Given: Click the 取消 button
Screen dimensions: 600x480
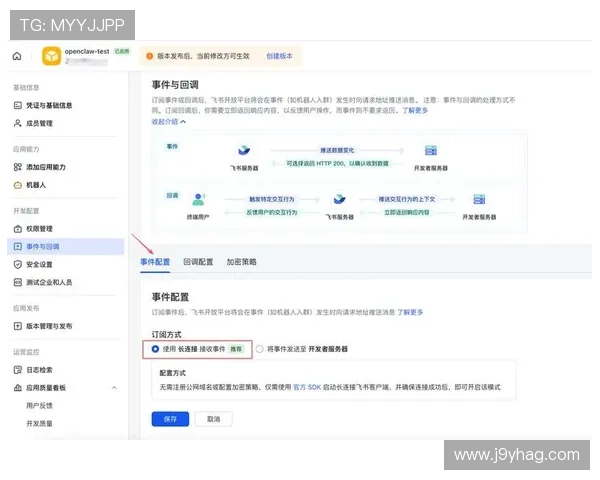Looking at the screenshot, I should pos(214,419).
